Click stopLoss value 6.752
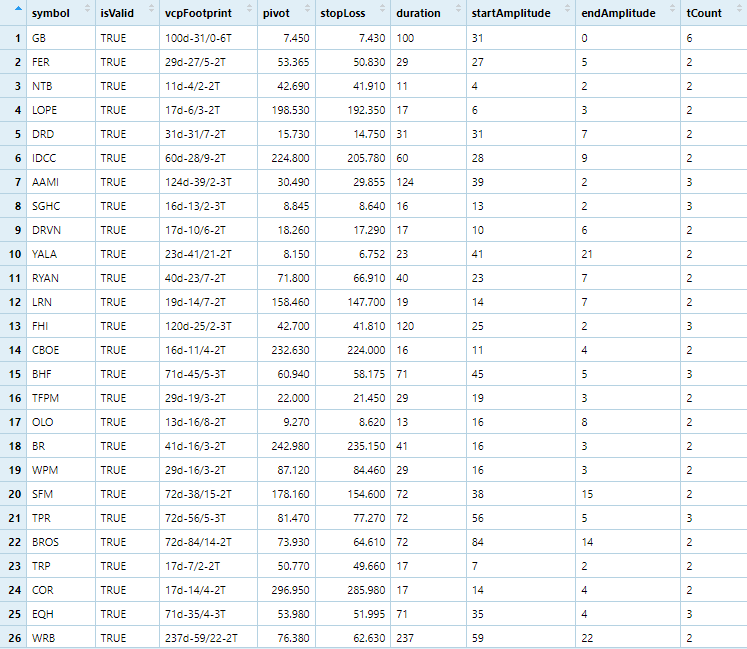747x649 pixels. pos(353,254)
